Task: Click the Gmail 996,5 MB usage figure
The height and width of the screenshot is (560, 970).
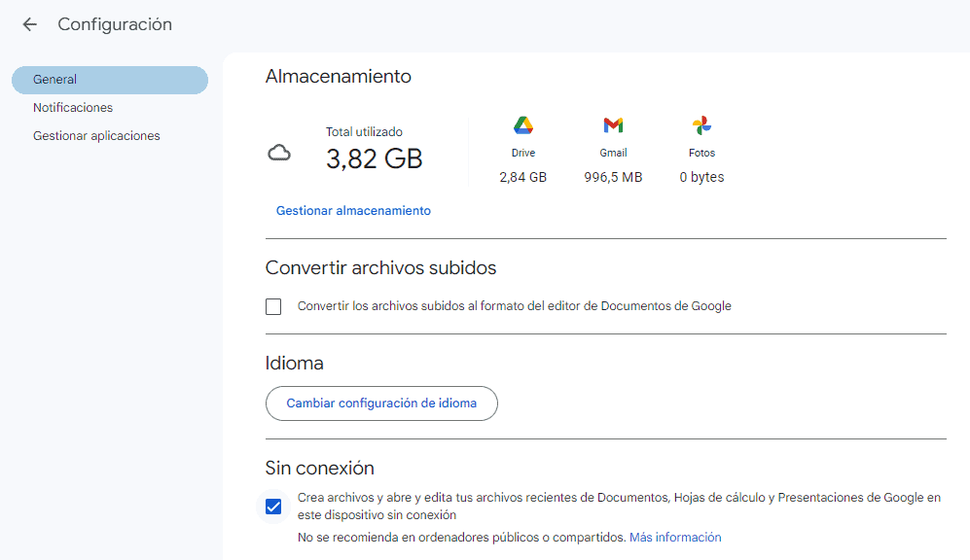Action: pyautogui.click(x=613, y=177)
